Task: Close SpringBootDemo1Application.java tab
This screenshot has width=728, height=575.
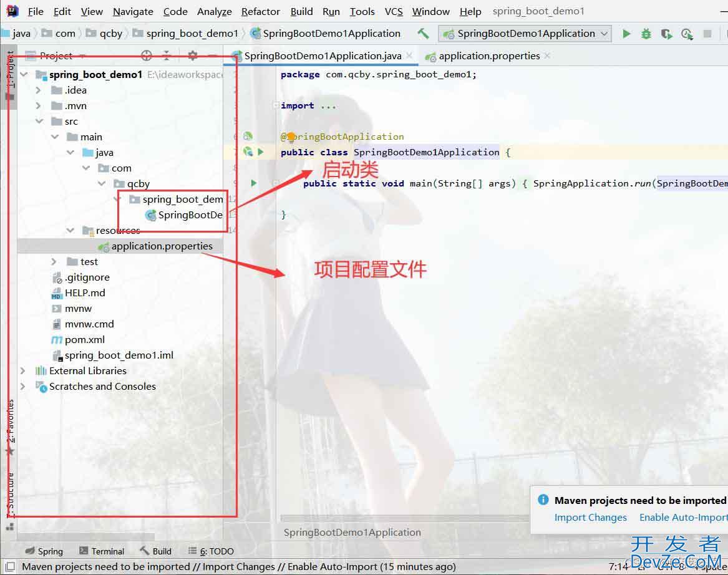Action: pyautogui.click(x=409, y=56)
